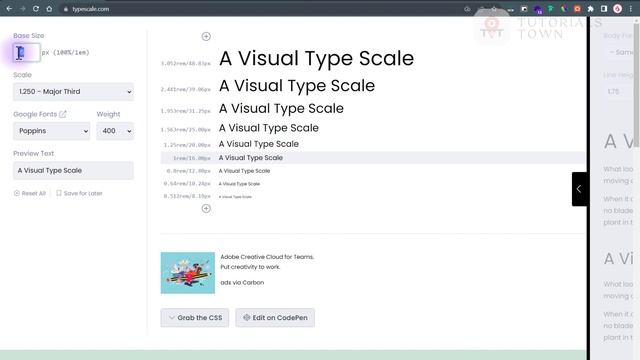Toggle the browser side panel icon
This screenshot has height=360, width=640.
(x=604, y=9)
